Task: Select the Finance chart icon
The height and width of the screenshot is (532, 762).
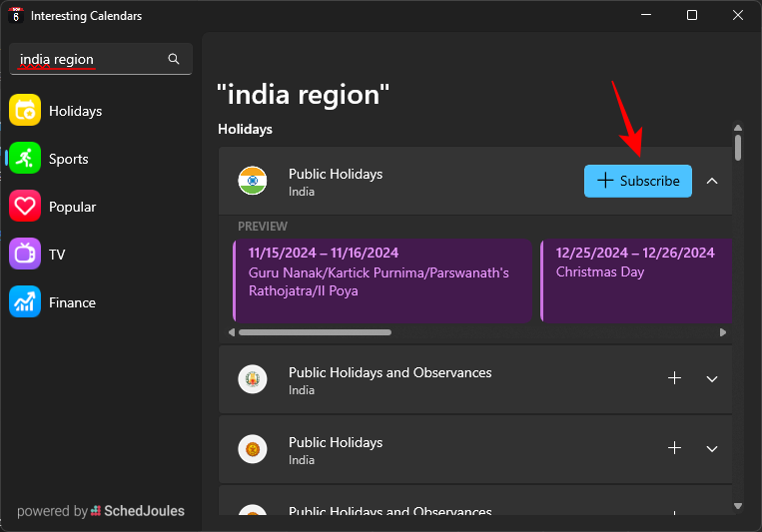Action: (x=25, y=302)
